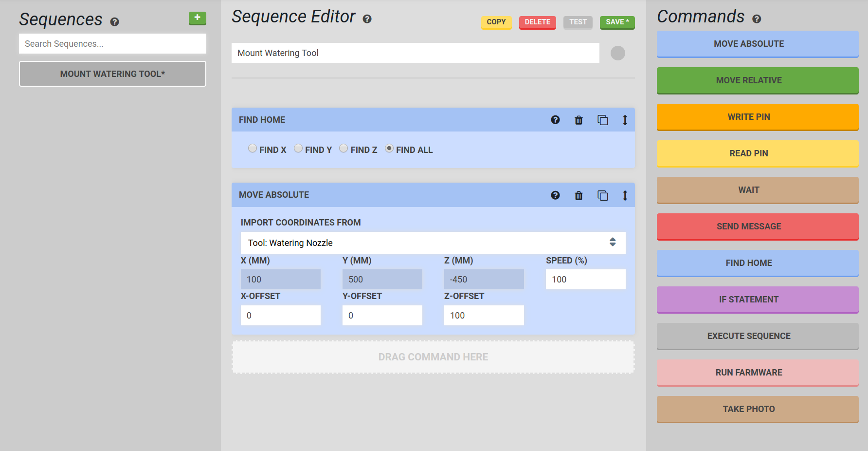Viewport: 868px width, 451px height.
Task: Open the Tool: Watering Nozzle coordinates dropdown
Action: (x=433, y=243)
